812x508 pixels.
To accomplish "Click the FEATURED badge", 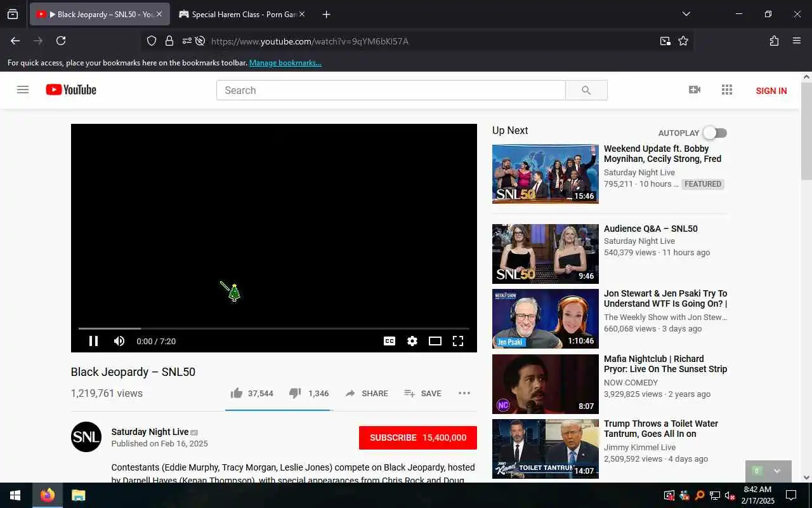I will pyautogui.click(x=703, y=184).
